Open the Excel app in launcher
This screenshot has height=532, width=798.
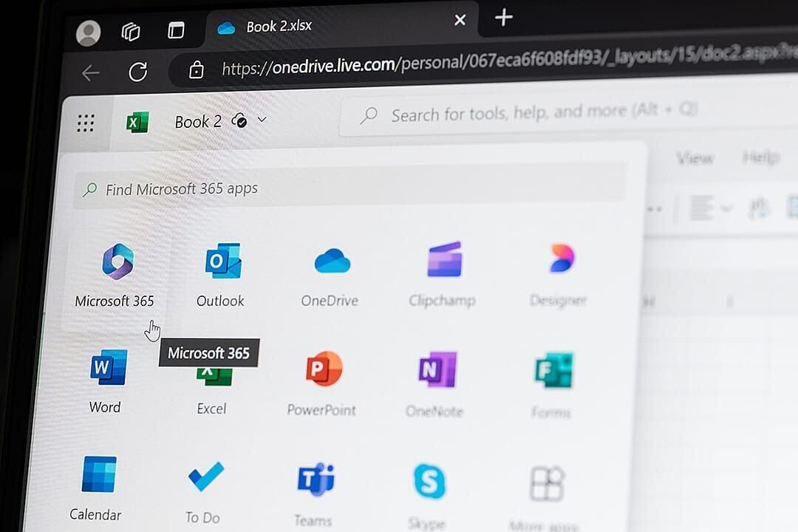pos(214,377)
